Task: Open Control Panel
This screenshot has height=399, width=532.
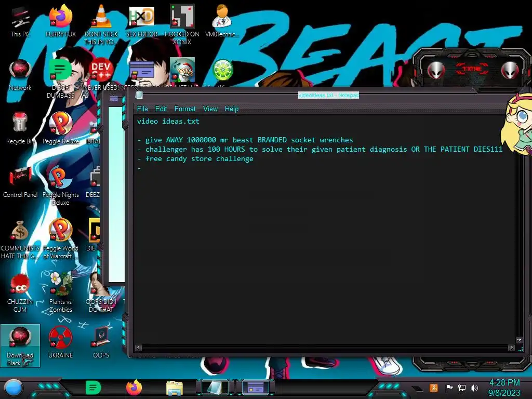Action: click(20, 182)
